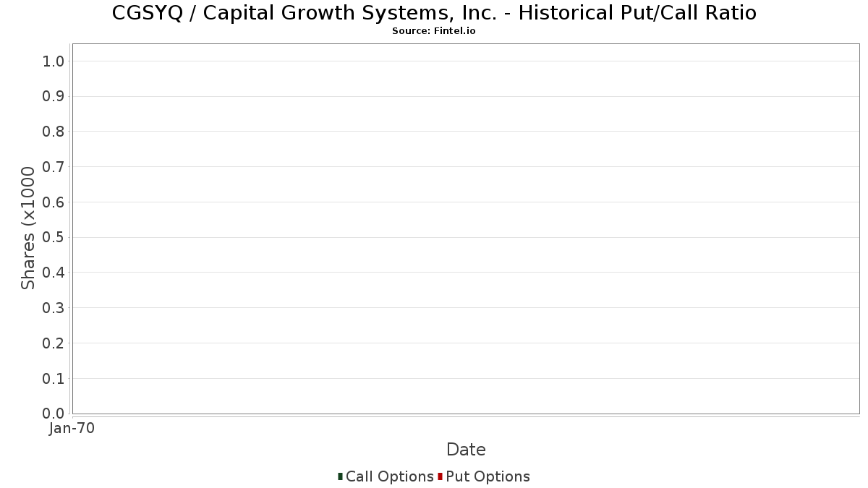
Task: Click the red Put Options legend swatch
Action: [440, 476]
